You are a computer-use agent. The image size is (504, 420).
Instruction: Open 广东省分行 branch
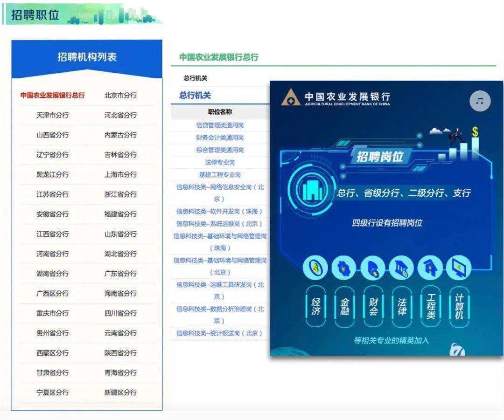(120, 274)
